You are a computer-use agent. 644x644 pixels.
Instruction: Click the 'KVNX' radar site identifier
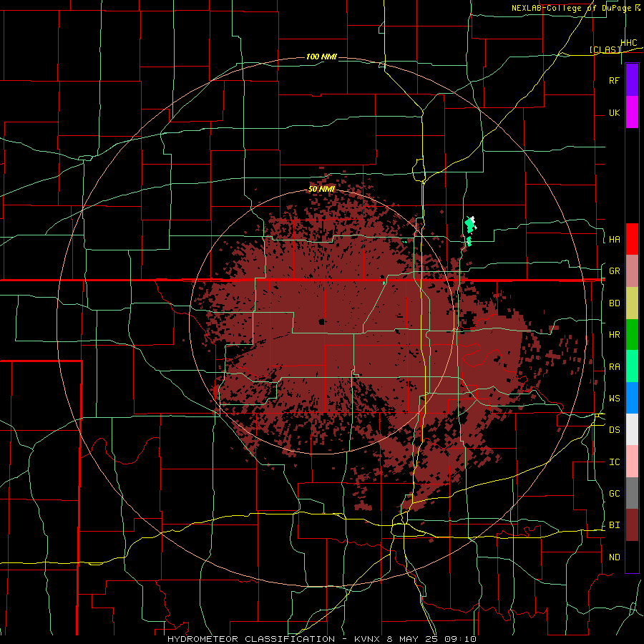pyautogui.click(x=367, y=639)
